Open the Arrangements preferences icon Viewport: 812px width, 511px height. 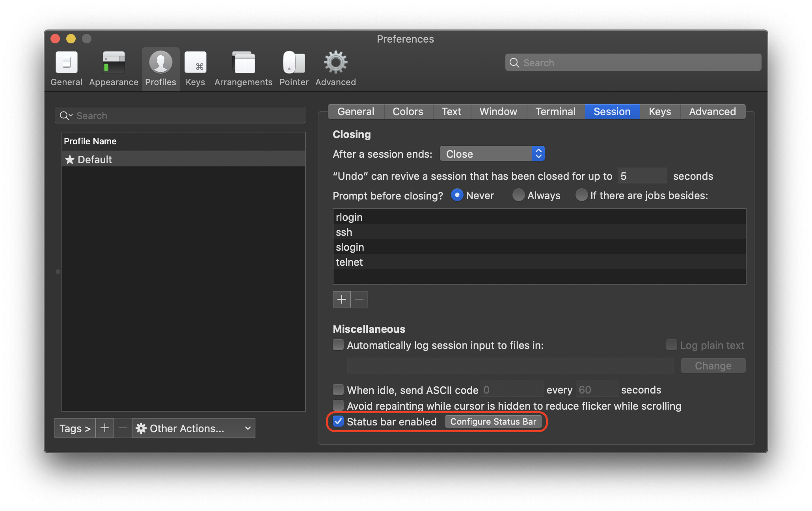pyautogui.click(x=243, y=63)
